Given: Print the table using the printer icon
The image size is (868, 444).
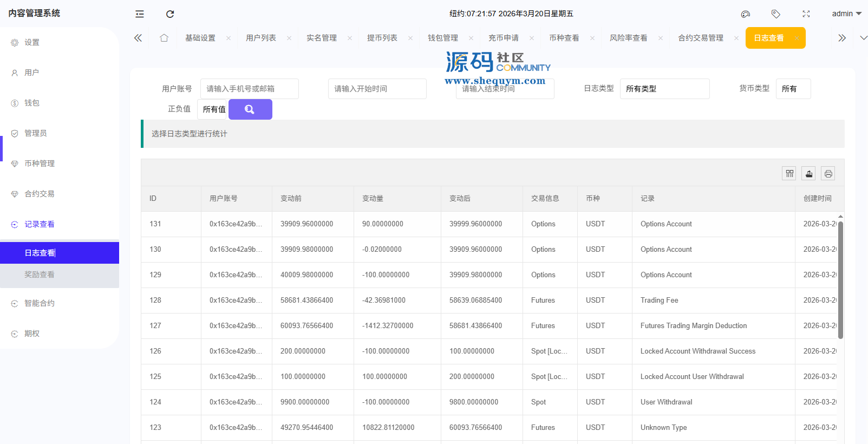Looking at the screenshot, I should point(828,173).
